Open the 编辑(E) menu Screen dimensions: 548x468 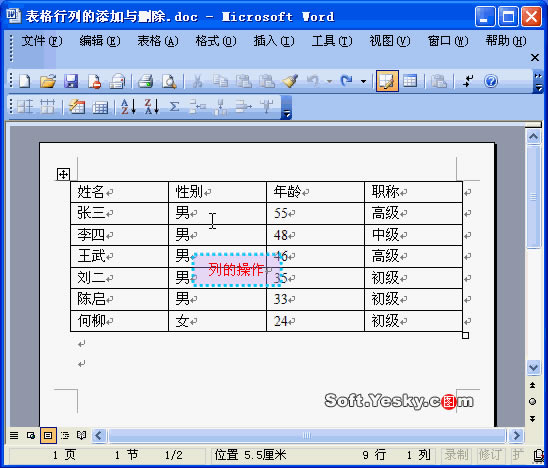(100, 41)
